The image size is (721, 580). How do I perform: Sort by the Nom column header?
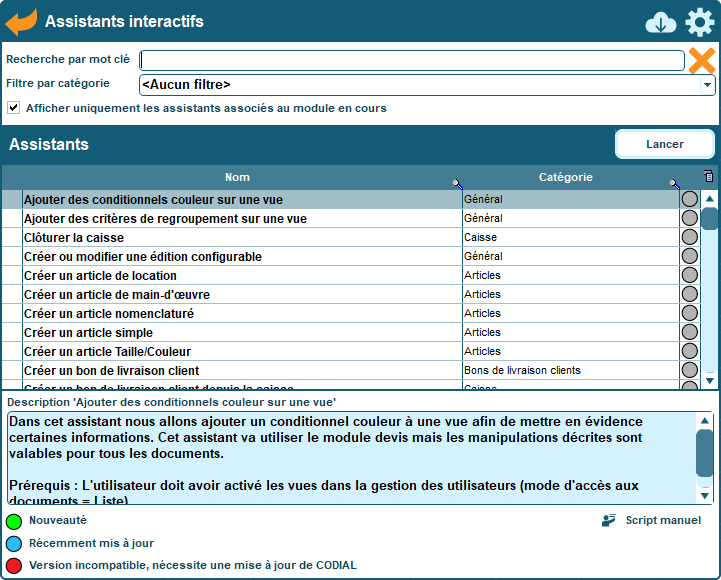click(x=237, y=177)
